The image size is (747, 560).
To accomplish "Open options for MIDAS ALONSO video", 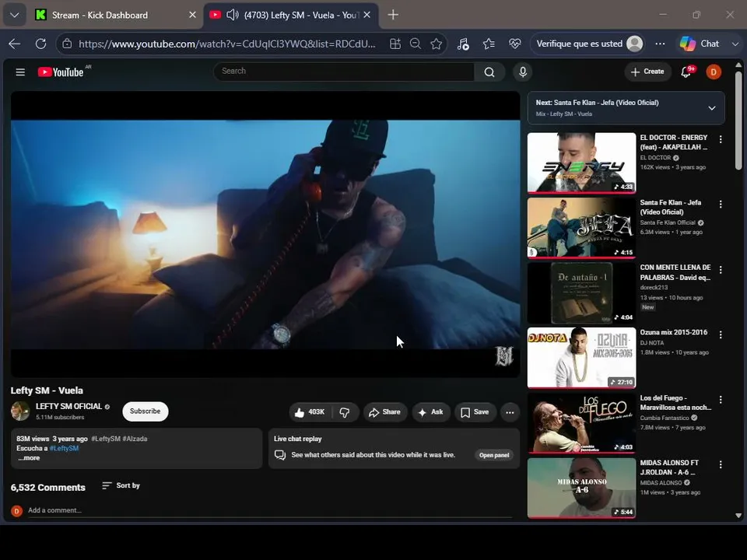I will (x=721, y=464).
